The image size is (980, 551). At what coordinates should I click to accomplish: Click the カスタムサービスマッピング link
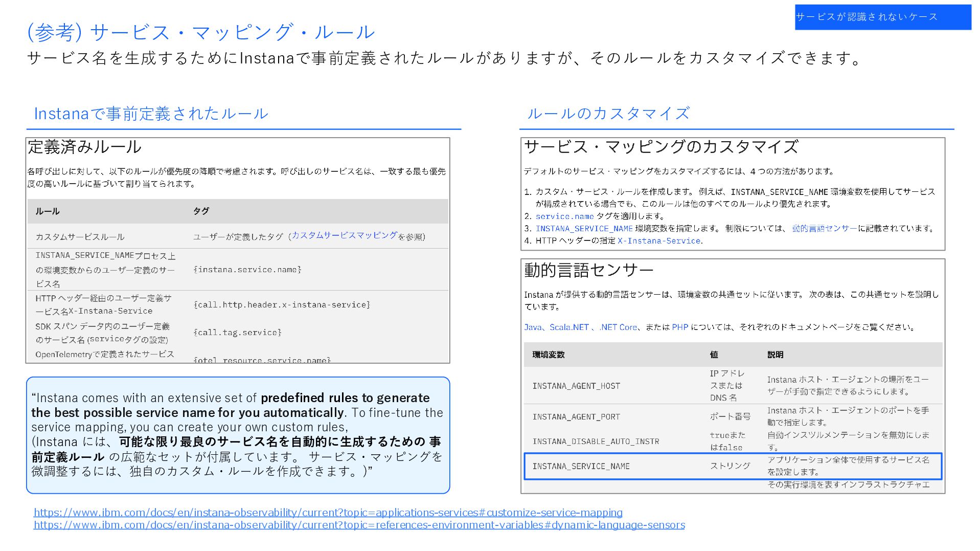click(x=344, y=235)
